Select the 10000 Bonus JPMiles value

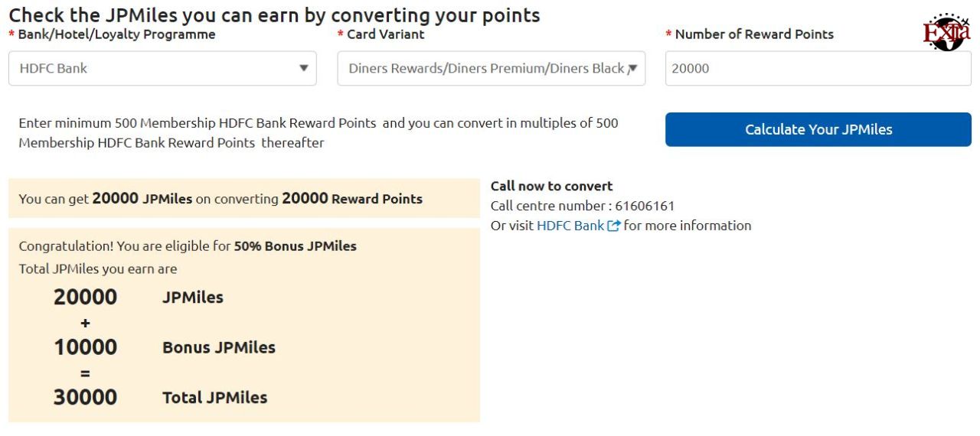click(x=85, y=347)
